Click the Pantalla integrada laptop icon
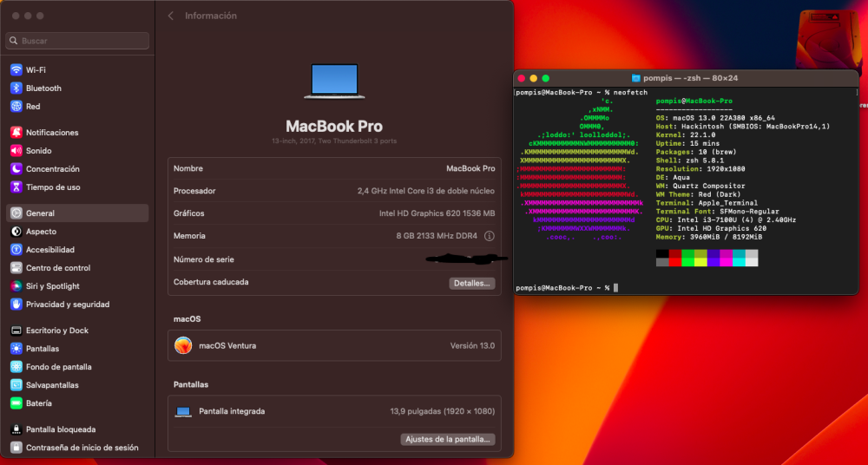 [x=183, y=412]
